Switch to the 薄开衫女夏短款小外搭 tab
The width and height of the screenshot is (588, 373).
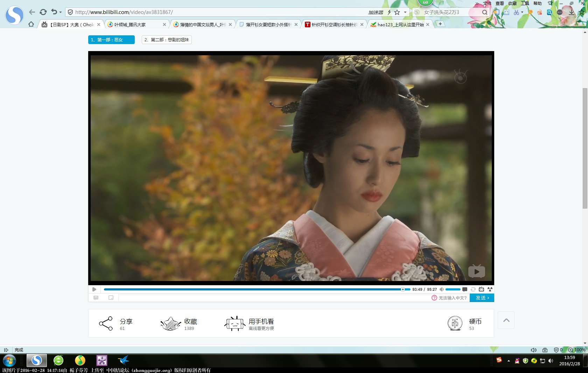268,24
